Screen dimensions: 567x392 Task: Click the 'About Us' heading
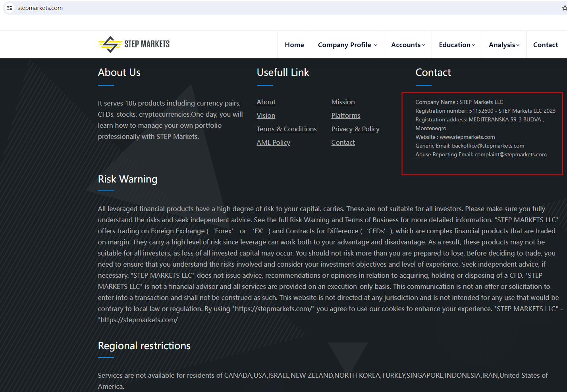click(x=119, y=72)
